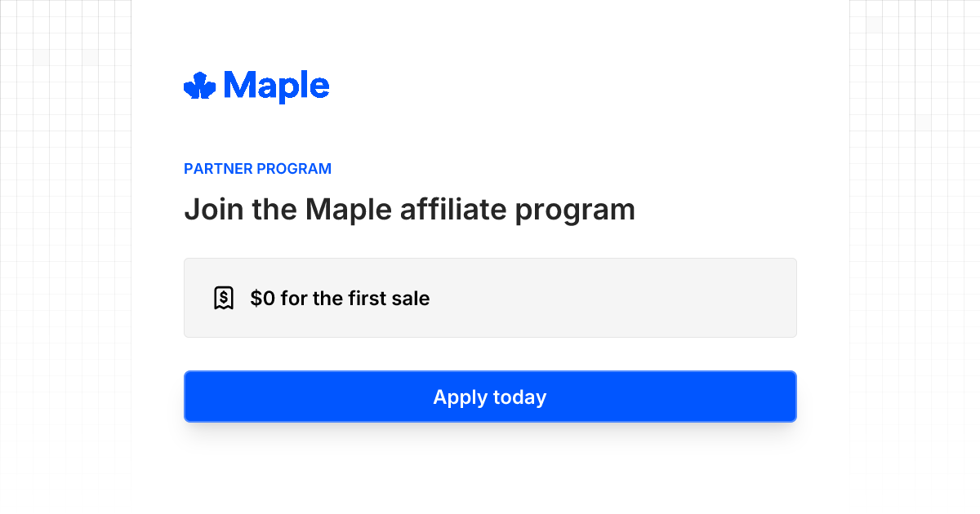
Task: Click the word Apply on the button
Action: (x=458, y=397)
